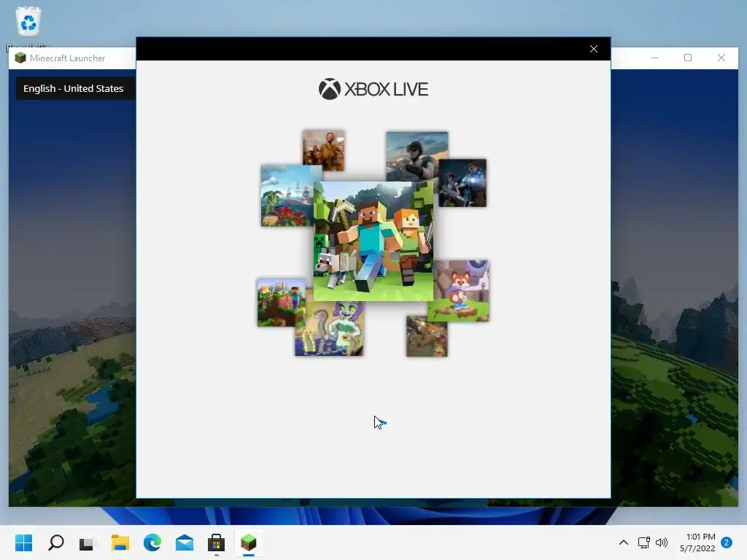
Task: Open the volume control in the tray
Action: 662,542
